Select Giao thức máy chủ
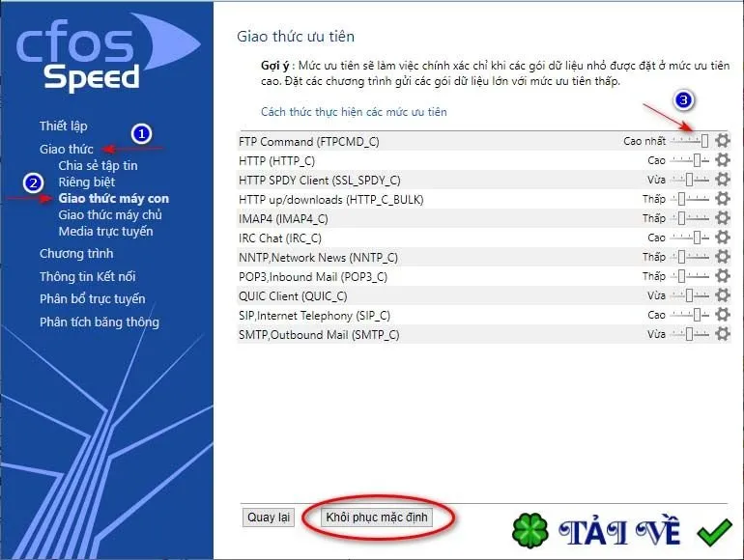 click(x=110, y=214)
